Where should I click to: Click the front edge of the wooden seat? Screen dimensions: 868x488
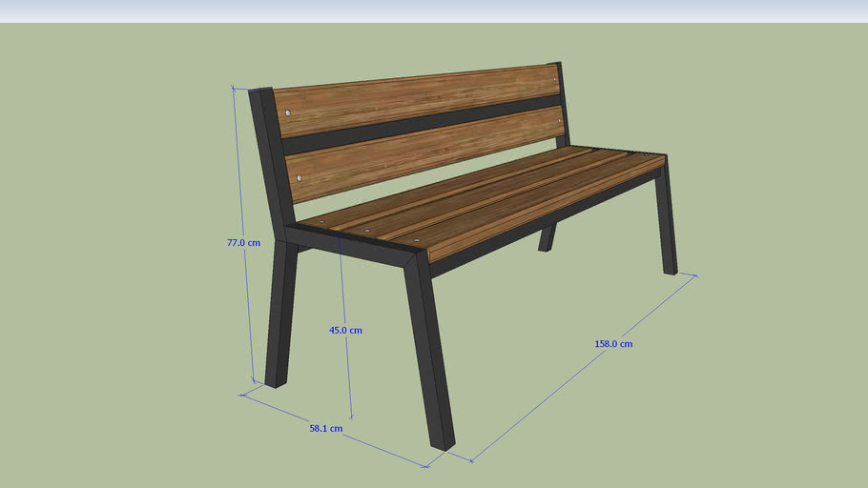544,212
